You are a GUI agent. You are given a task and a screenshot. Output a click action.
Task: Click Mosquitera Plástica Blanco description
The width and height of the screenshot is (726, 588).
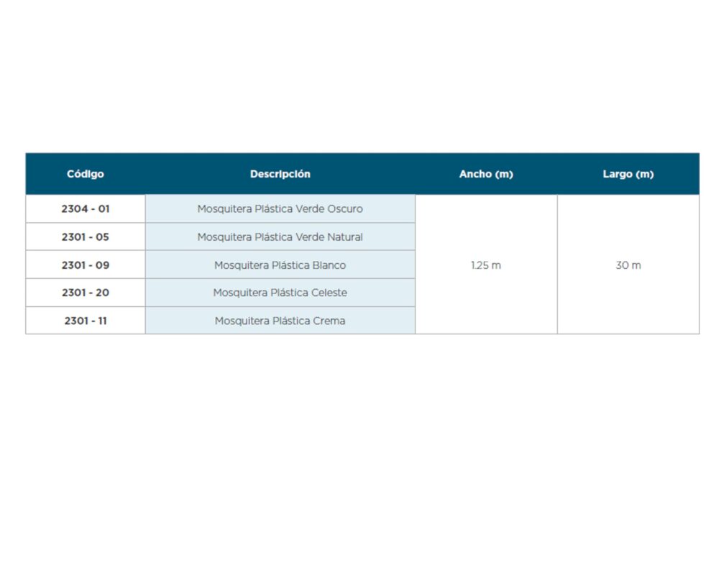click(x=280, y=265)
